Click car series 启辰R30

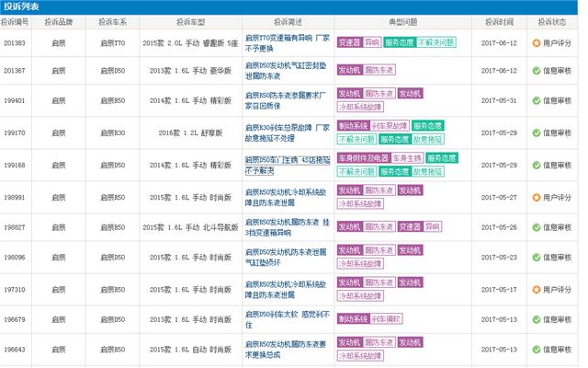112,132
